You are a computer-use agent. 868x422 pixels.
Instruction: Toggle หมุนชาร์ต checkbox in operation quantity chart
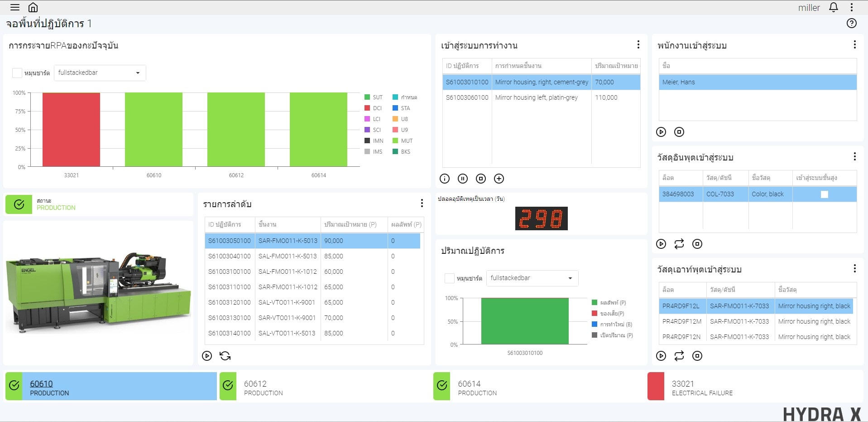click(450, 278)
